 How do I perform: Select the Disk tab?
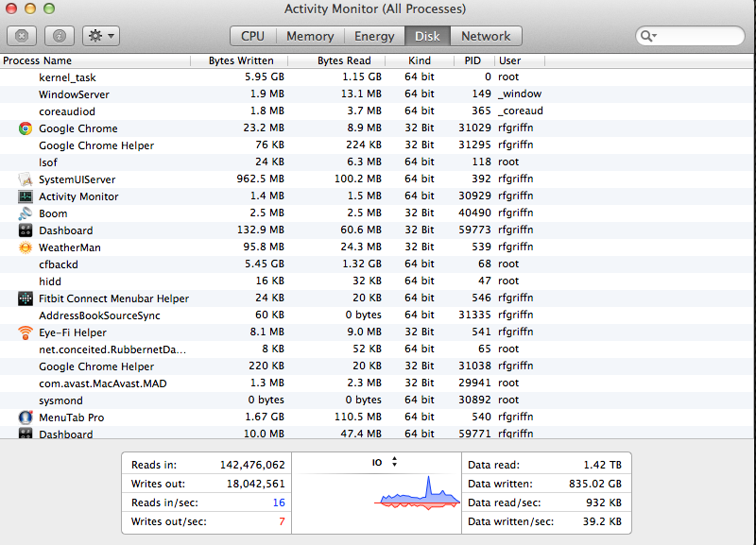point(427,36)
